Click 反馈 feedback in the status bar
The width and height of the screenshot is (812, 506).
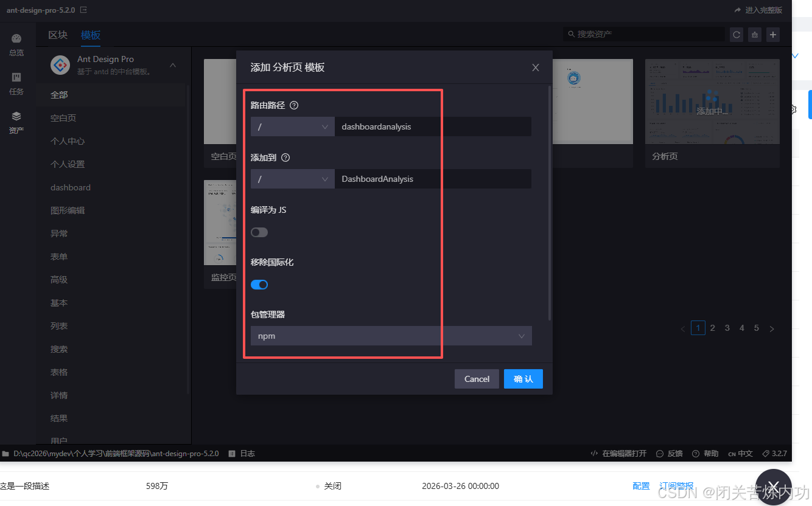coord(669,454)
